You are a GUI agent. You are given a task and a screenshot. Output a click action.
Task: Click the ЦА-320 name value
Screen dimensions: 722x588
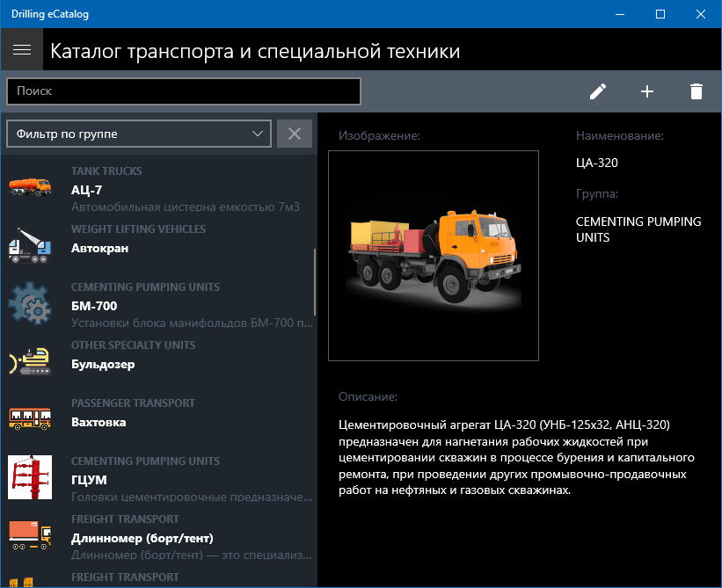click(597, 163)
